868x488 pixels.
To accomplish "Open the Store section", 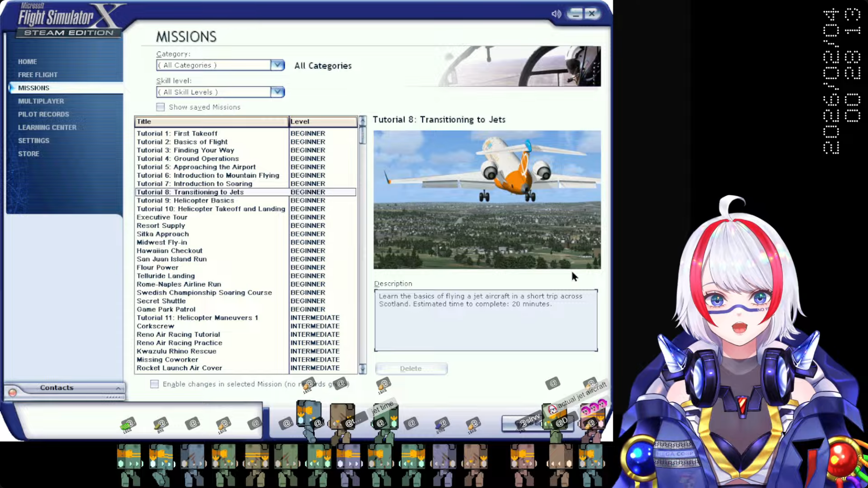I will pos(29,154).
